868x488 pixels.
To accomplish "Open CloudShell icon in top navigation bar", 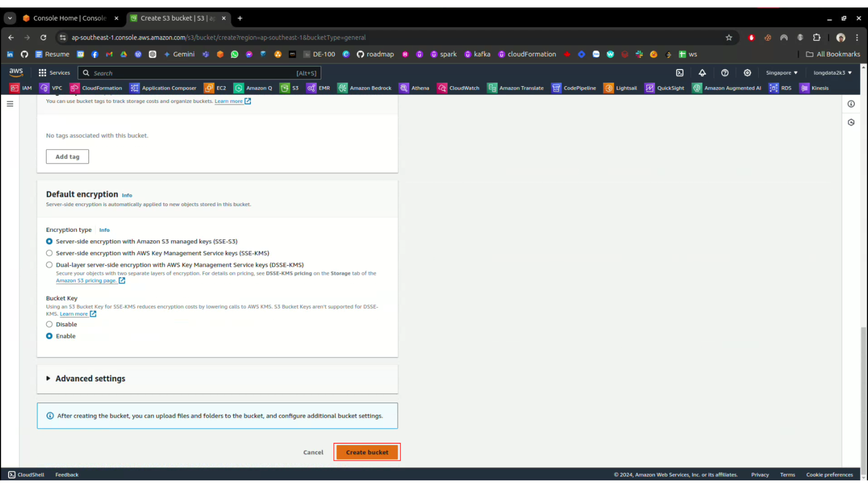I will (x=679, y=73).
